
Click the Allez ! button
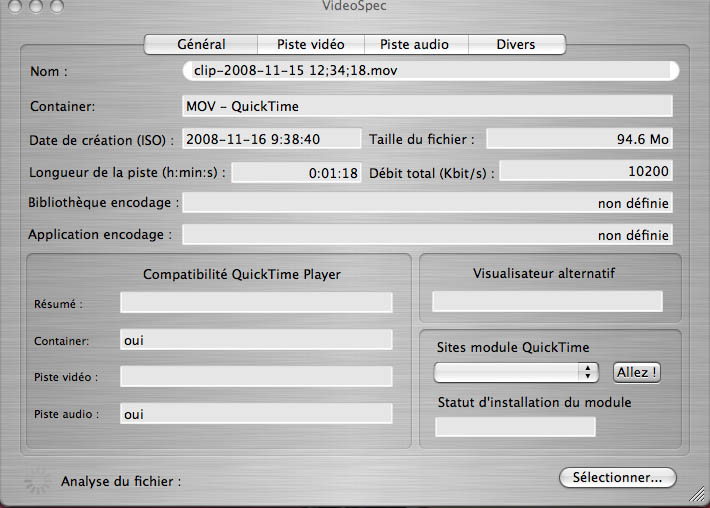637,372
